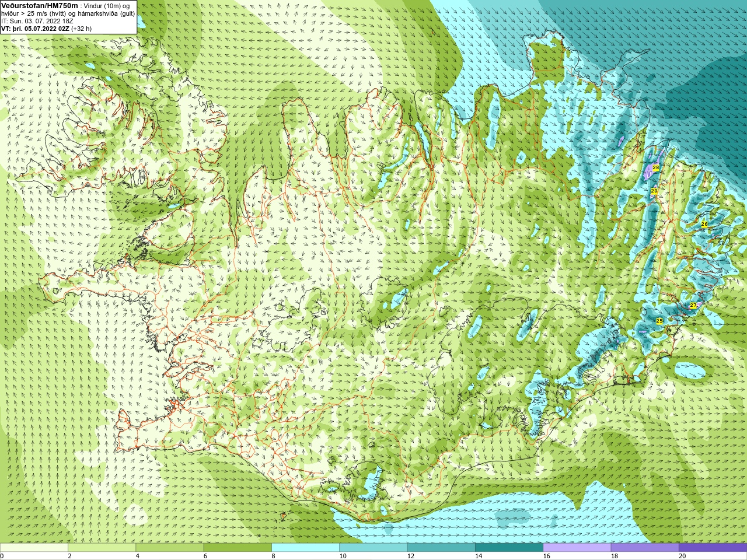
Task: Click the '14' value on the wind scale
Action: tap(479, 556)
